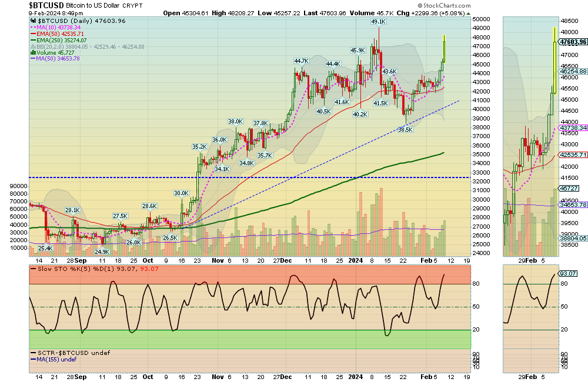Click the 43.6K price label
This screenshot has height=382, width=588.
(389, 72)
